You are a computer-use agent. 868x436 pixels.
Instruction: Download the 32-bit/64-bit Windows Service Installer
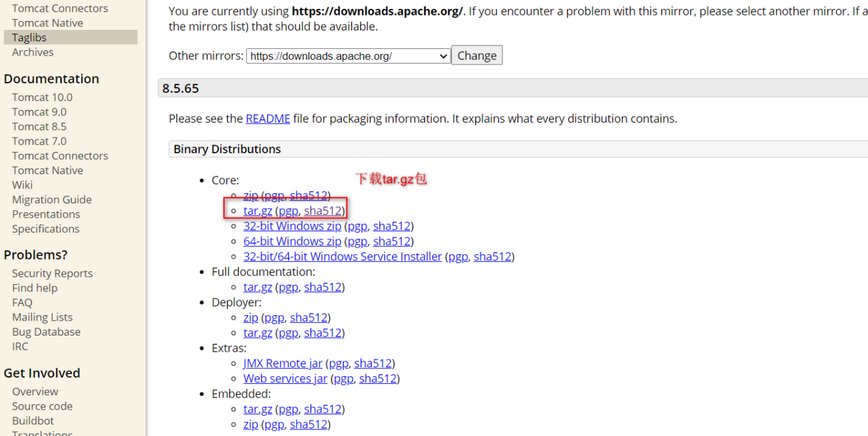pyautogui.click(x=342, y=256)
